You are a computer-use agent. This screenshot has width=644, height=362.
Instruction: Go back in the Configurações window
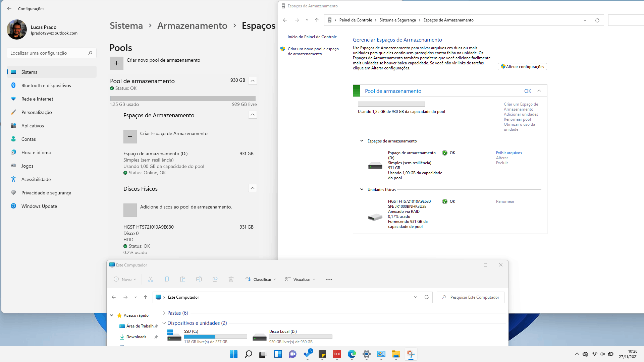(x=9, y=8)
